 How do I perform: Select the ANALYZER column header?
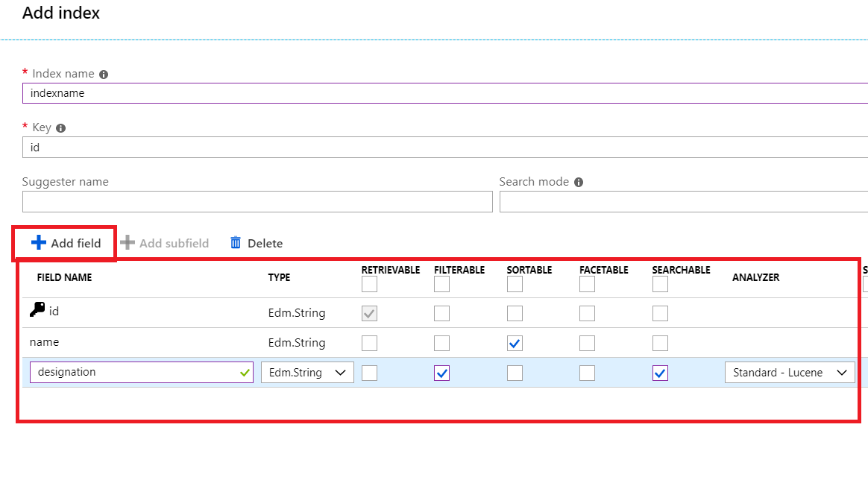click(x=756, y=277)
